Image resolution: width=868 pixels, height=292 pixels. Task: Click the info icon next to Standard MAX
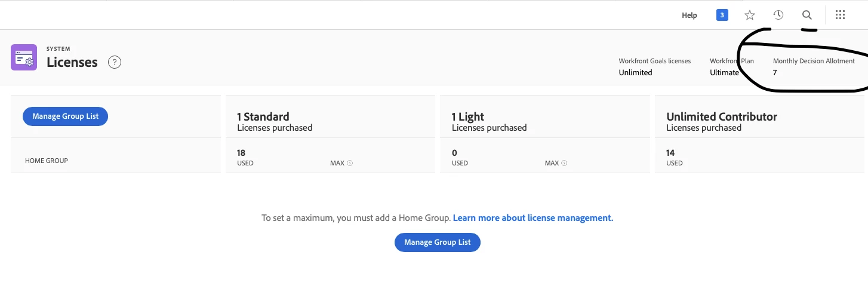350,163
